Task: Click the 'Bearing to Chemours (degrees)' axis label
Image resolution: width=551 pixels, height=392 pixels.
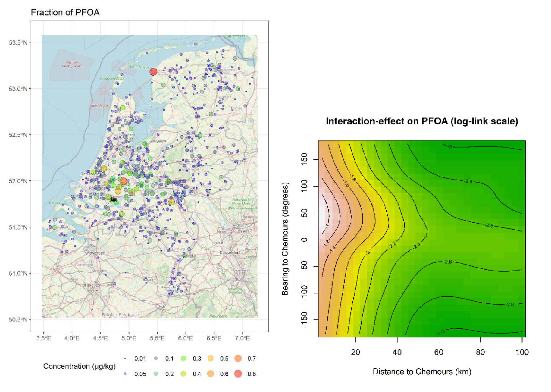Action: [x=285, y=239]
